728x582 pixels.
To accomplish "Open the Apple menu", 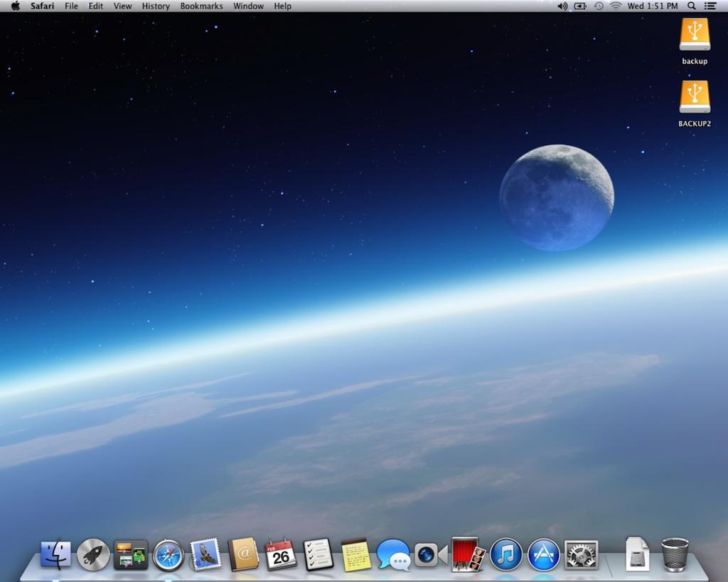I will pyautogui.click(x=15, y=6).
